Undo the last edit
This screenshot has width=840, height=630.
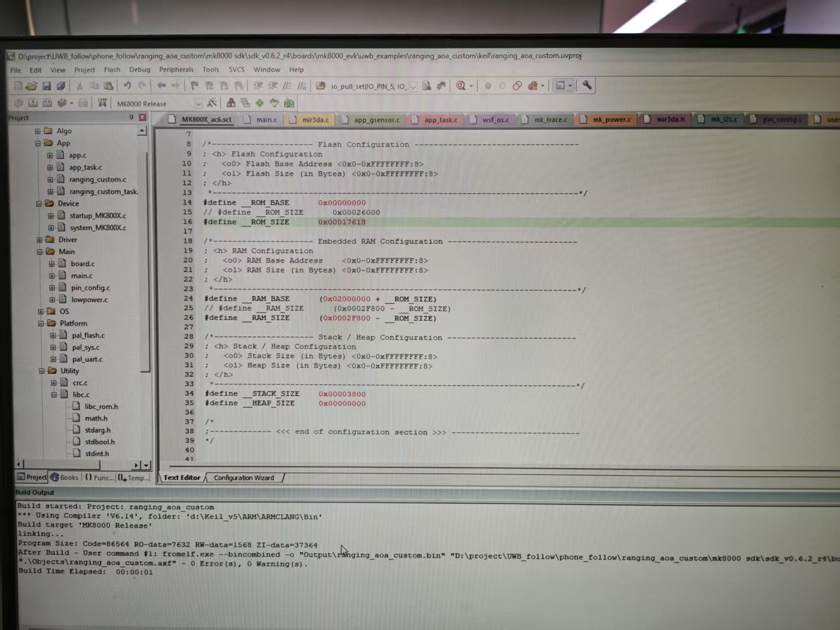[x=128, y=86]
